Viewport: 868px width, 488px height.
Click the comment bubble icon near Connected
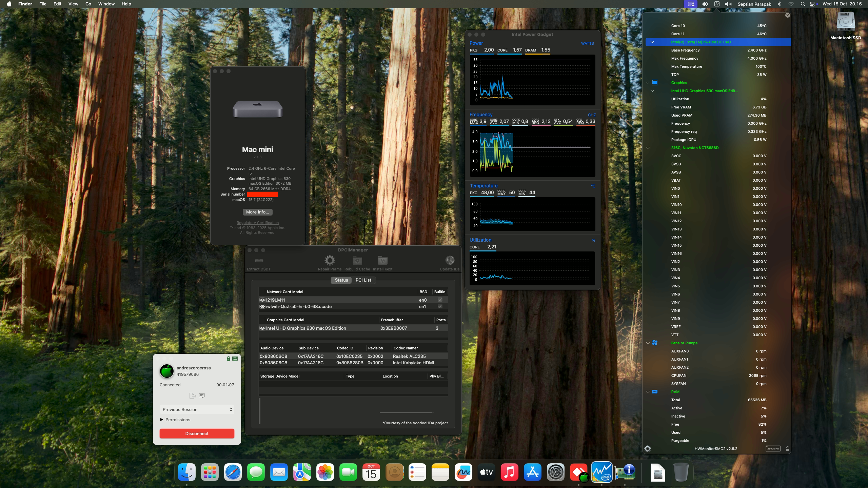click(x=202, y=395)
